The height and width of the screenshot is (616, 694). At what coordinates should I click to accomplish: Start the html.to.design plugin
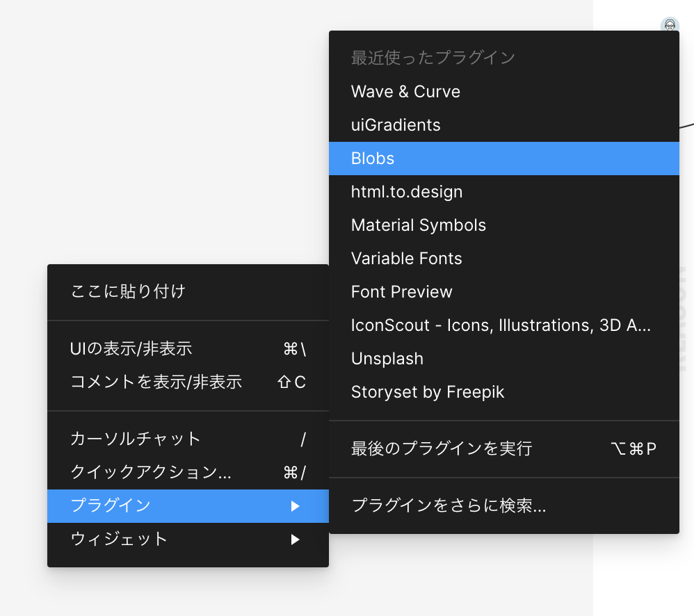(x=407, y=192)
